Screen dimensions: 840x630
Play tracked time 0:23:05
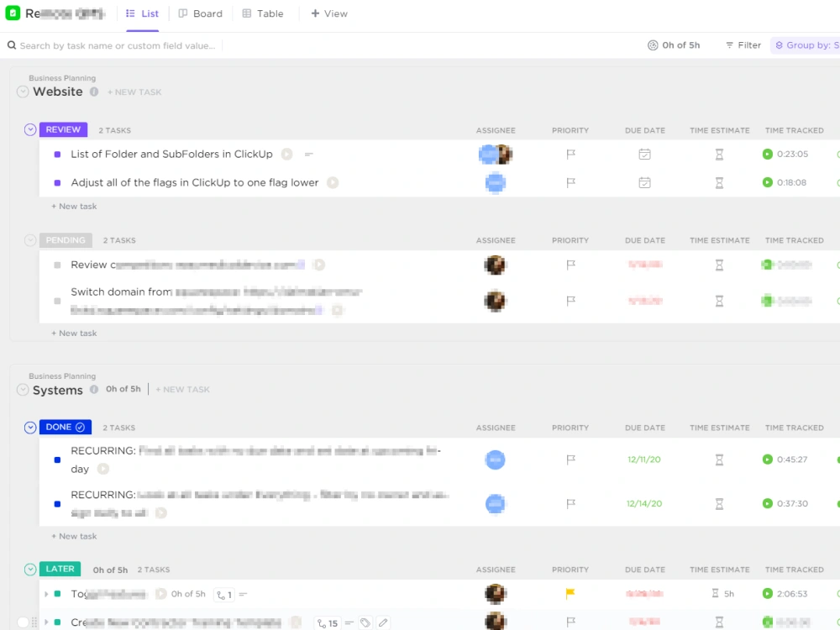point(768,155)
